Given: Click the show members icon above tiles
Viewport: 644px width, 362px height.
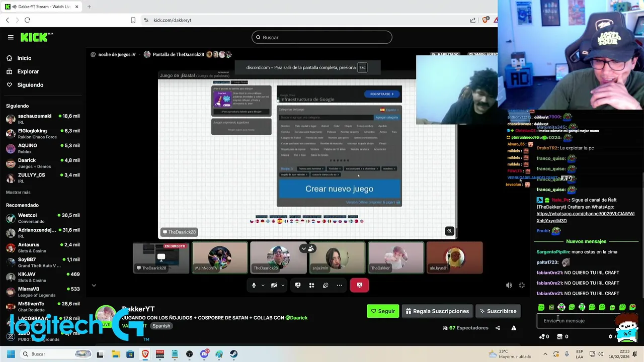Looking at the screenshot, I should (x=311, y=248).
